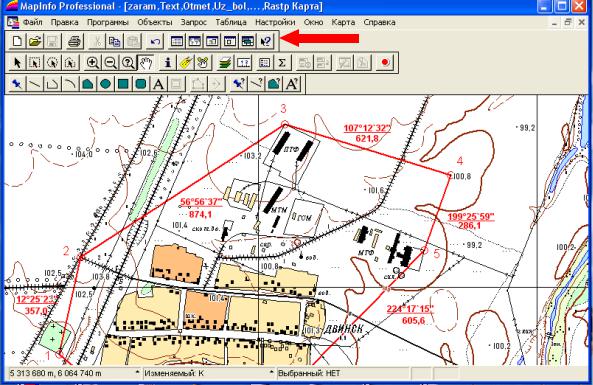
Task: Expand the Изменяемый layer status dropdown
Action: pyautogui.click(x=271, y=373)
